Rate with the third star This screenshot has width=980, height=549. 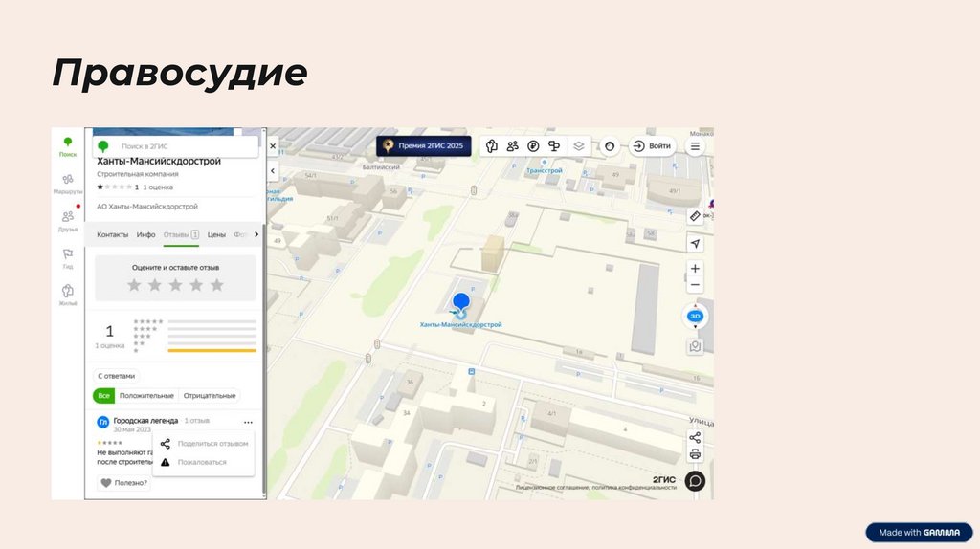tap(176, 285)
